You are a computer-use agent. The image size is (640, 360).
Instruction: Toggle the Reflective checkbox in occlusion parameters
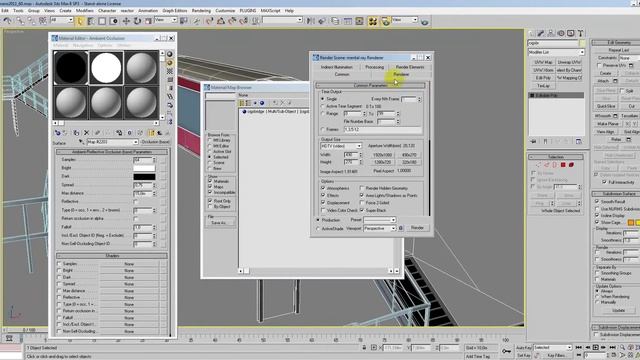(x=136, y=202)
